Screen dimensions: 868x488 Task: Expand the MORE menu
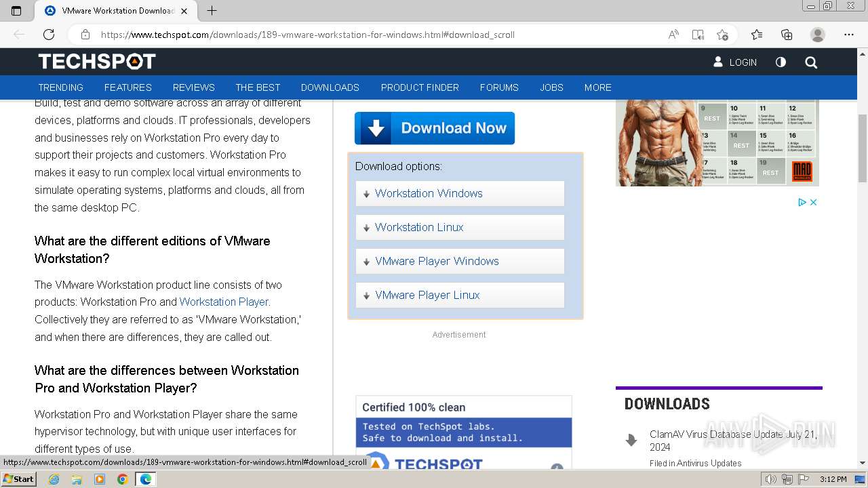[x=598, y=87]
